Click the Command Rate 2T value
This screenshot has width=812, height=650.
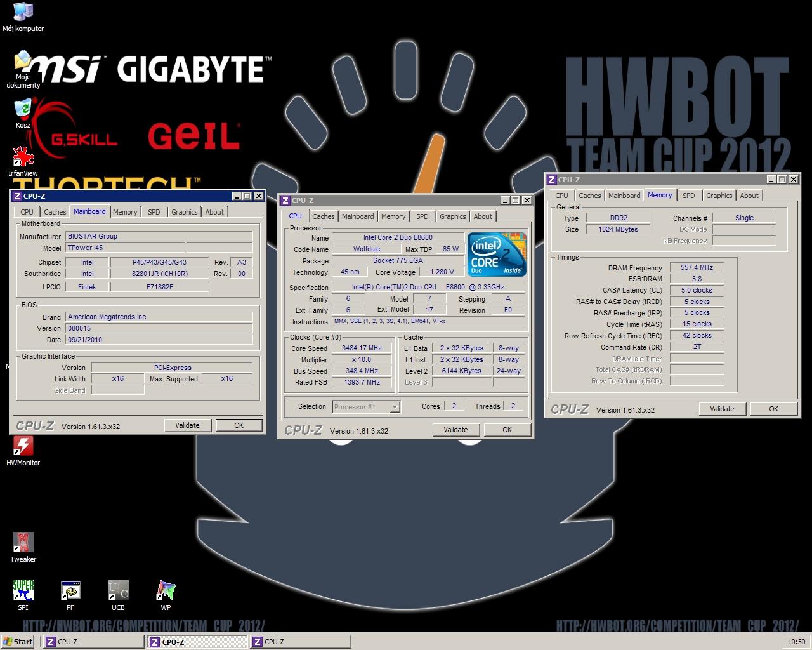697,347
